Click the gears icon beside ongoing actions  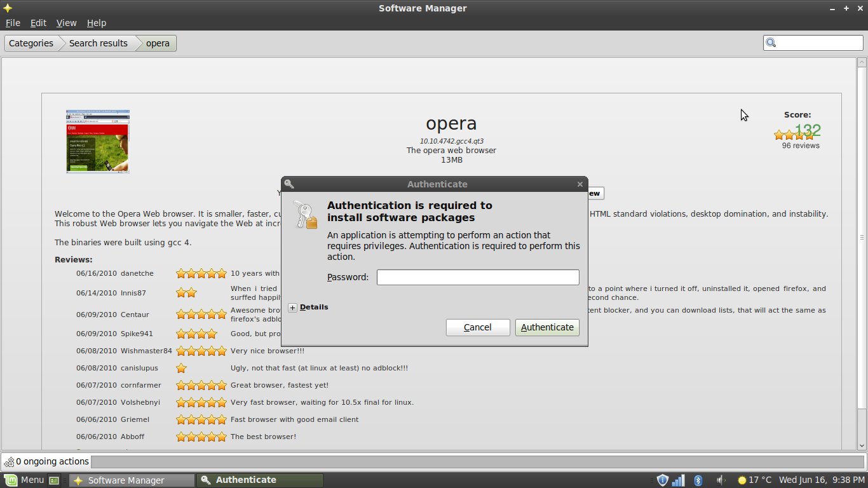(x=8, y=461)
